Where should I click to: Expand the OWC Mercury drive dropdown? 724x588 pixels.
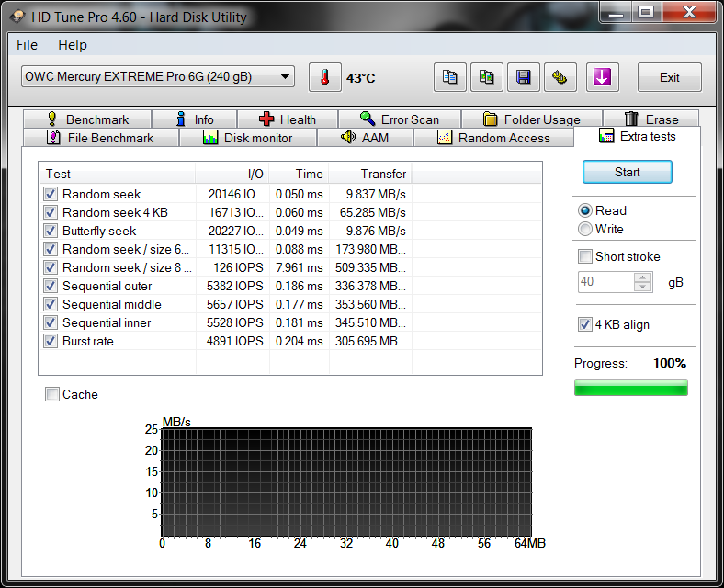(286, 77)
